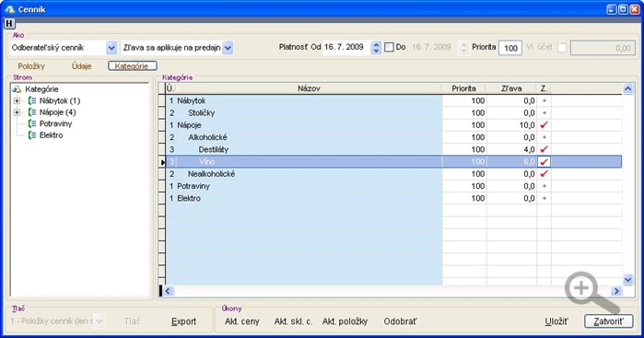Switch to the Položky tab
The image size is (644, 338).
click(x=31, y=66)
